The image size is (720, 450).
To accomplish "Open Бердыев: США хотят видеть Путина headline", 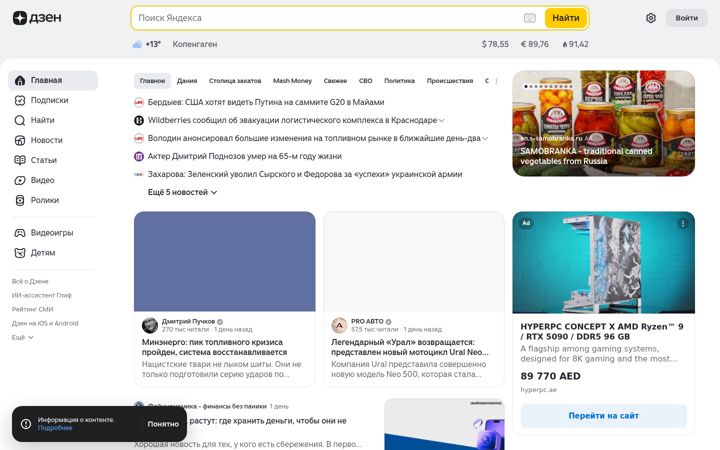I will point(266,102).
